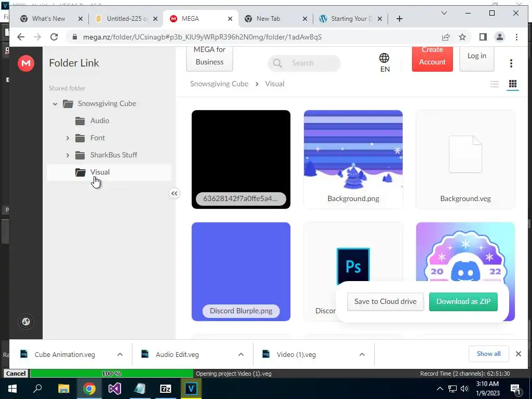This screenshot has height=399, width=532.
Task: Switch to the New Tab tab
Action: pyautogui.click(x=268, y=19)
